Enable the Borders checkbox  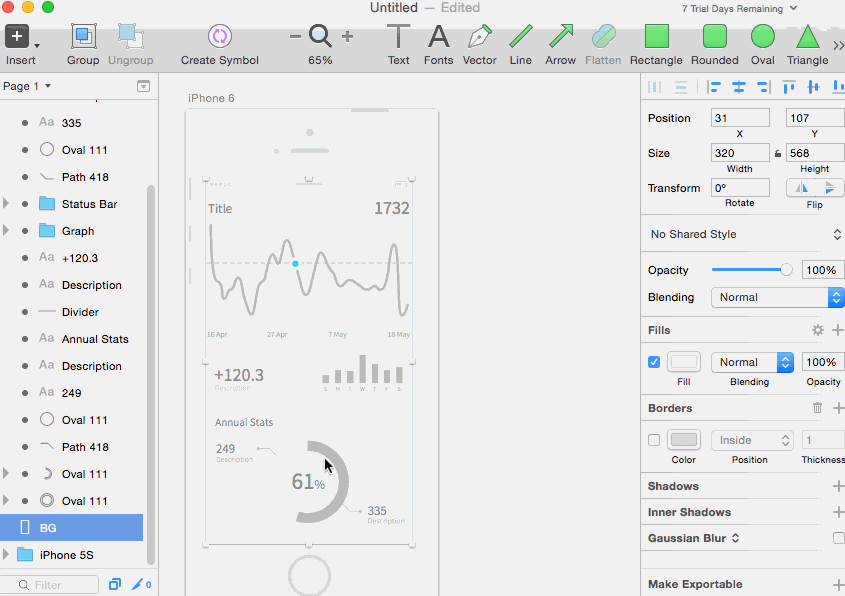(654, 440)
